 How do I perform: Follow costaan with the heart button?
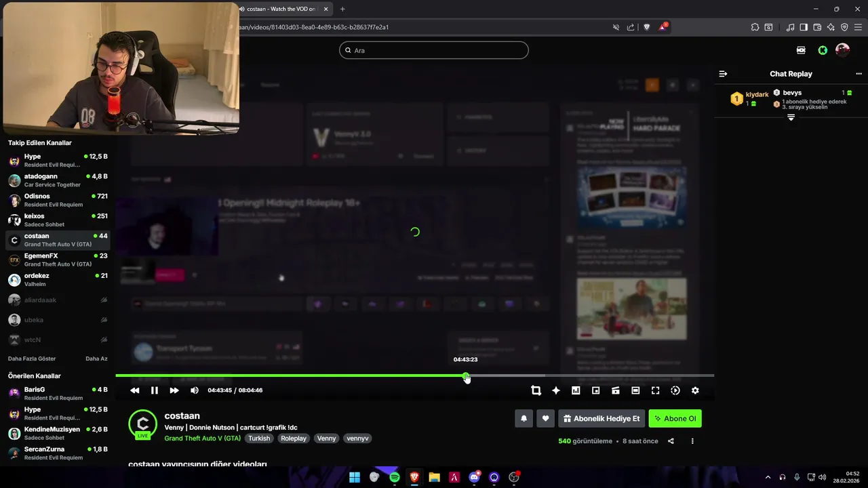(545, 419)
